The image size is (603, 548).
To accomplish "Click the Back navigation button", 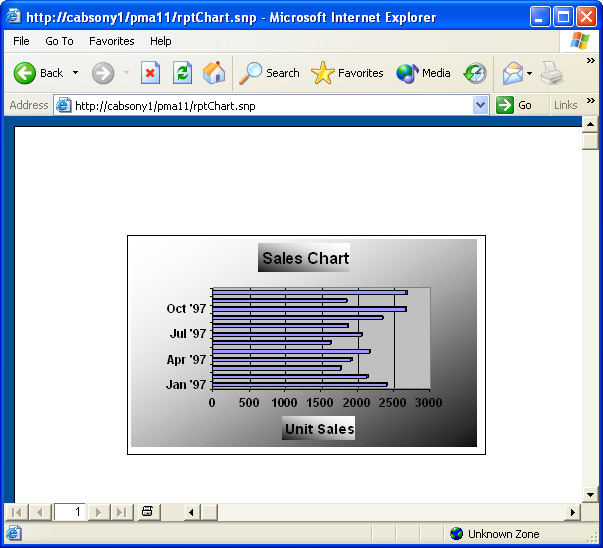I will coord(38,73).
